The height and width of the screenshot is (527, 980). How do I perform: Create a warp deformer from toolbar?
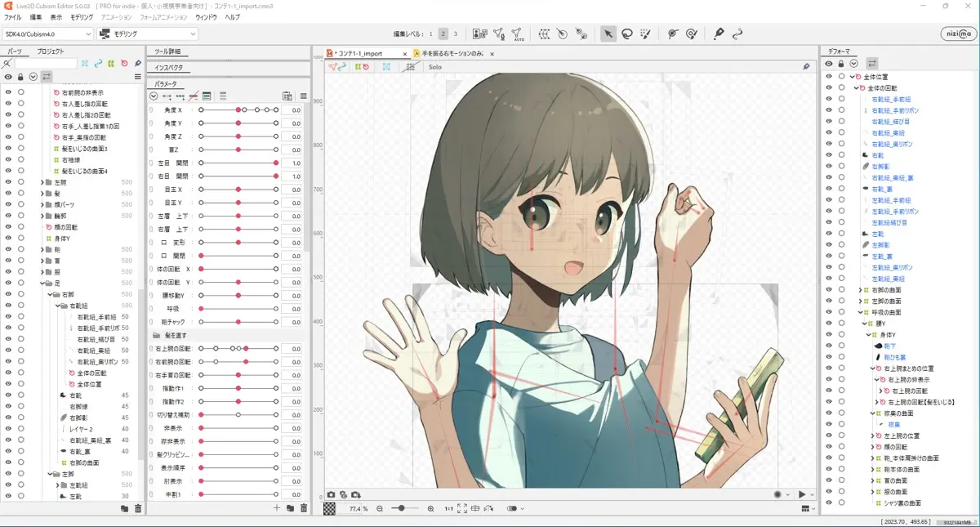544,34
